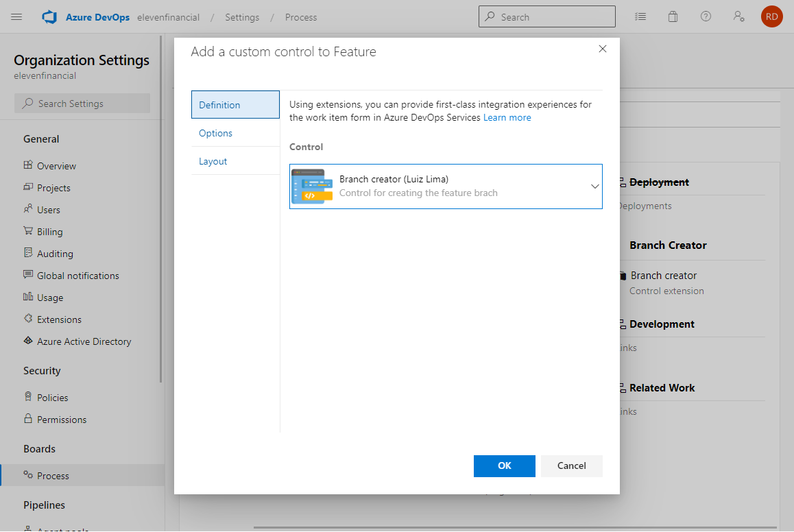Click the Extensions puzzle icon
The image size is (794, 532).
[x=28, y=318]
